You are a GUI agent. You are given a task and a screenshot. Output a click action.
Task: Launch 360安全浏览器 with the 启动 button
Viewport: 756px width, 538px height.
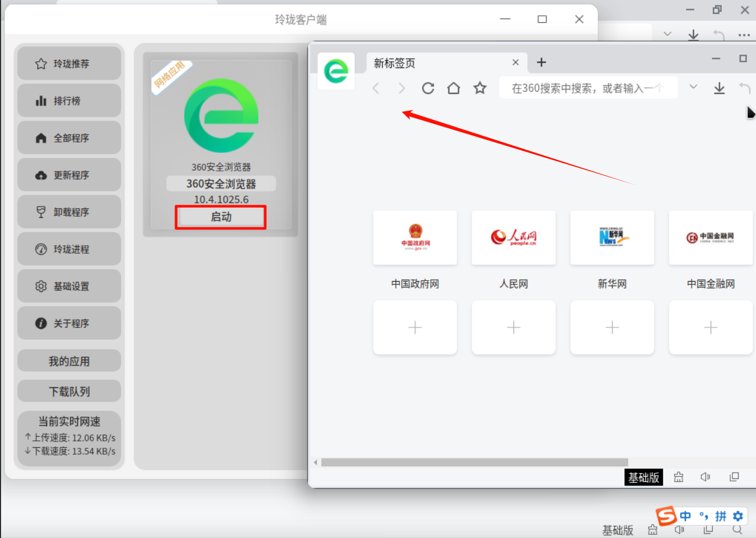point(220,217)
